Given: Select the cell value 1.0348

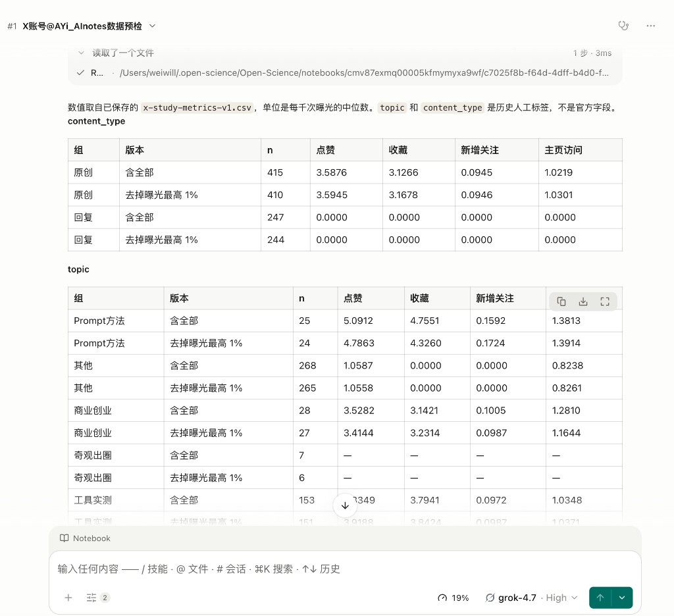Looking at the screenshot, I should (x=567, y=500).
